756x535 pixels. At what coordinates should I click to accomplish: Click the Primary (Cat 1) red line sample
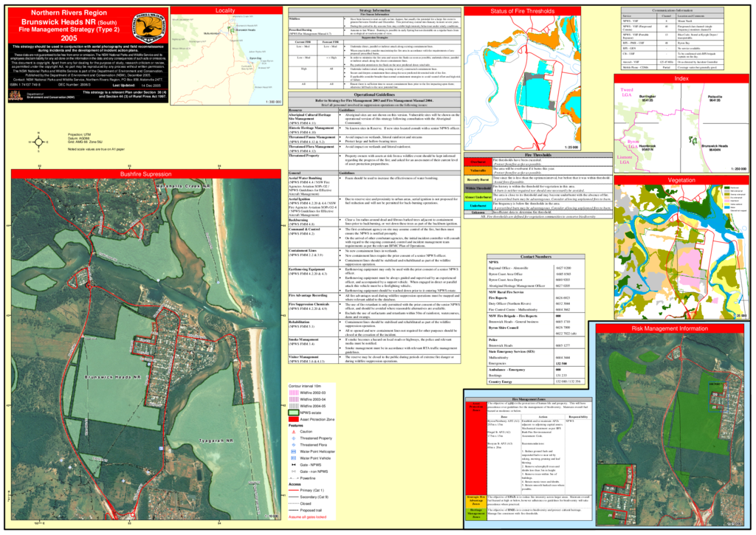click(x=294, y=490)
